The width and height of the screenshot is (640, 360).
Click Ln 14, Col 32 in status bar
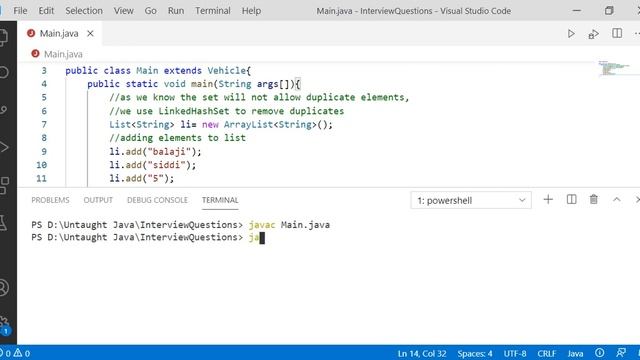click(x=422, y=353)
